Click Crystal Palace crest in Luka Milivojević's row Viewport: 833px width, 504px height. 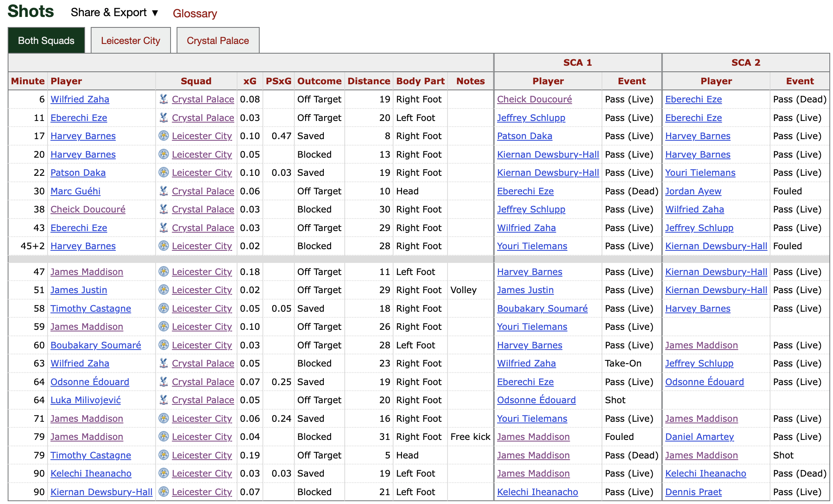[x=164, y=400]
